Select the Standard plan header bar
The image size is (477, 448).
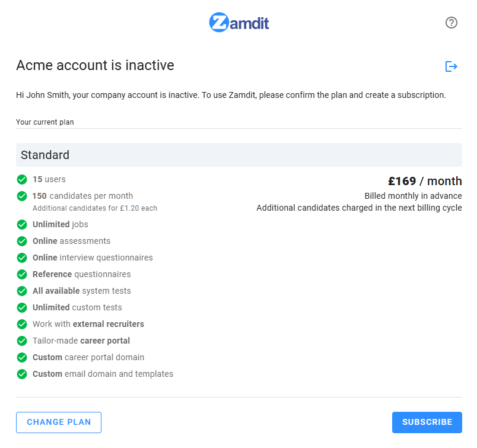238,155
